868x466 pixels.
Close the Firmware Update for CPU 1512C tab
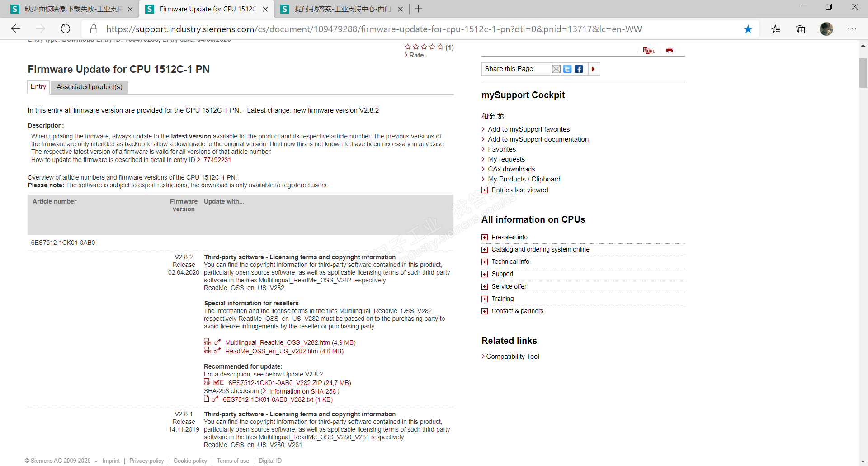pyautogui.click(x=265, y=9)
